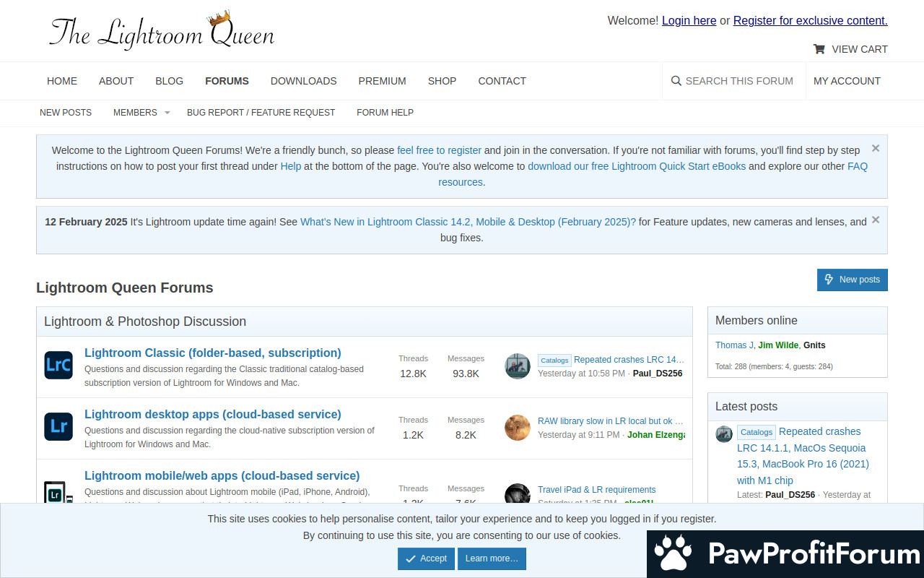Go to the Downloads menu item
Image resolution: width=924 pixels, height=578 pixels.
click(303, 81)
